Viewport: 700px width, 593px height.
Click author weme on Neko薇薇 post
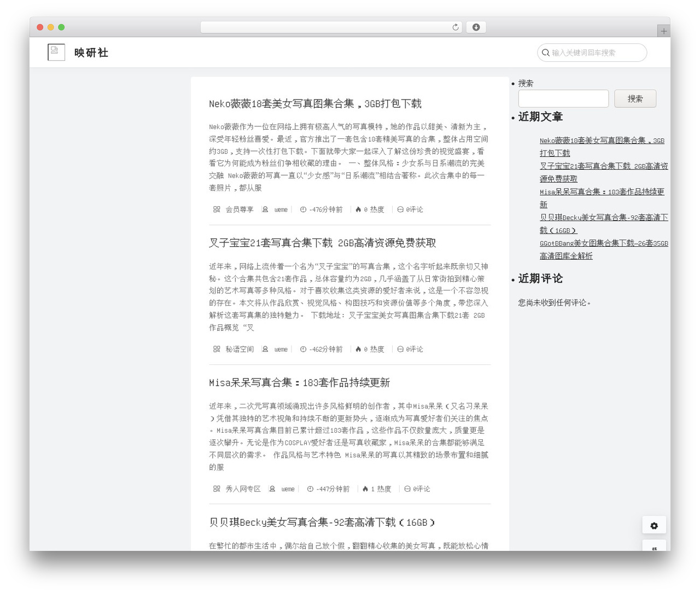pos(281,210)
